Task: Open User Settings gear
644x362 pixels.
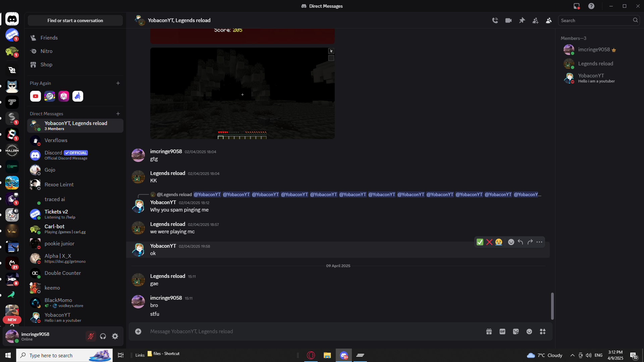Action: (x=115, y=336)
